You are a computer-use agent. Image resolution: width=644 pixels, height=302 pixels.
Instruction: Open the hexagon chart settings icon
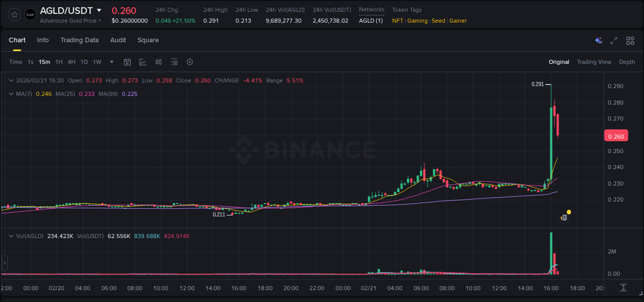point(190,62)
